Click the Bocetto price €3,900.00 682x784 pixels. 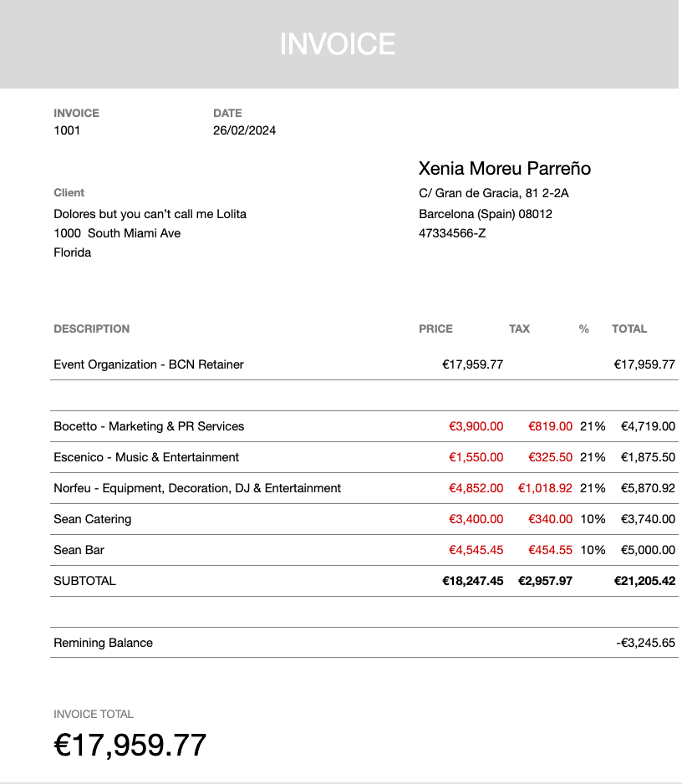pyautogui.click(x=476, y=426)
